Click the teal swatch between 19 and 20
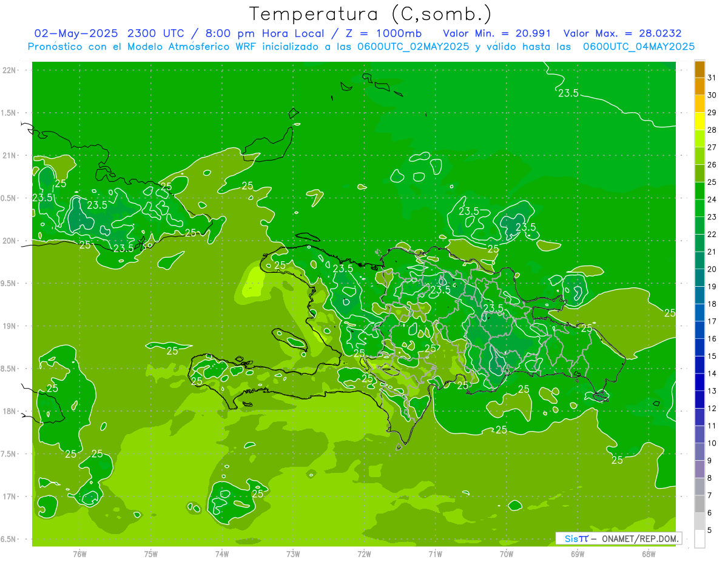 (699, 278)
